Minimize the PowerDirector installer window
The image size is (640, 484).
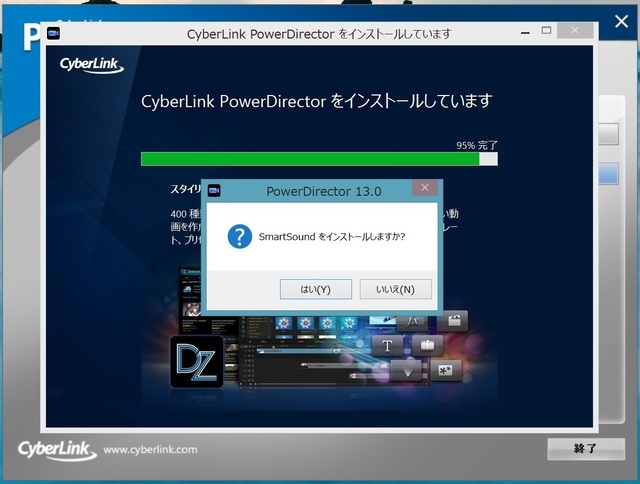tap(526, 33)
